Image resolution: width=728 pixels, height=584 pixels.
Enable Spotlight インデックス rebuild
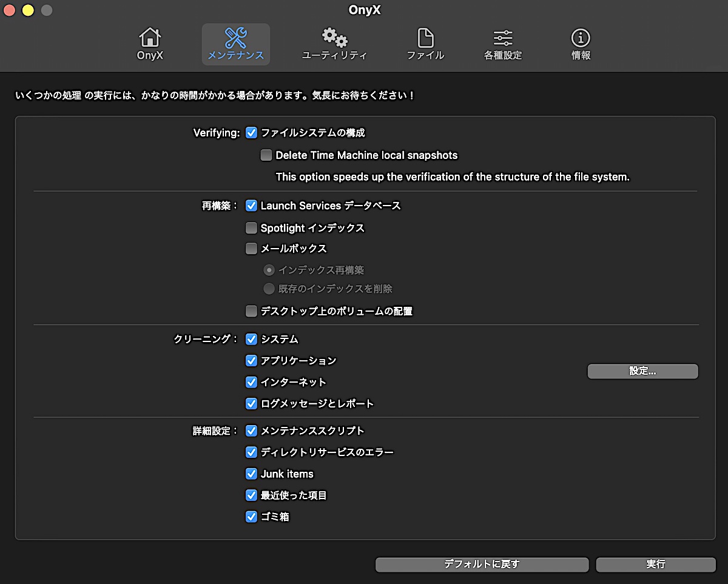[251, 228]
